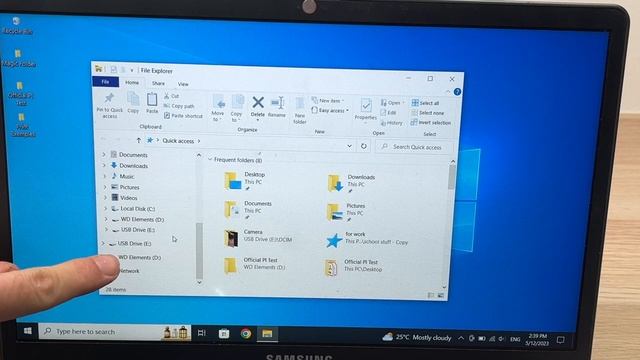
Task: Expand the Music tree node
Action: pyautogui.click(x=105, y=176)
